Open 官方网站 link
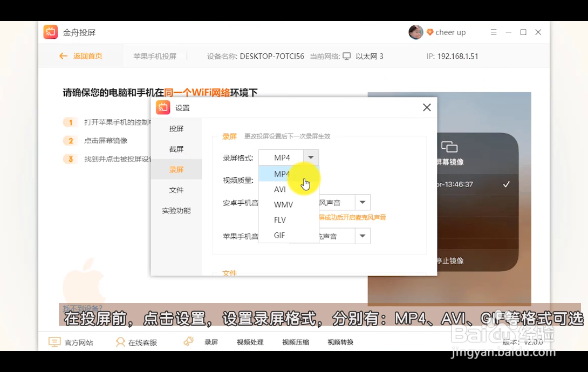 click(79, 342)
